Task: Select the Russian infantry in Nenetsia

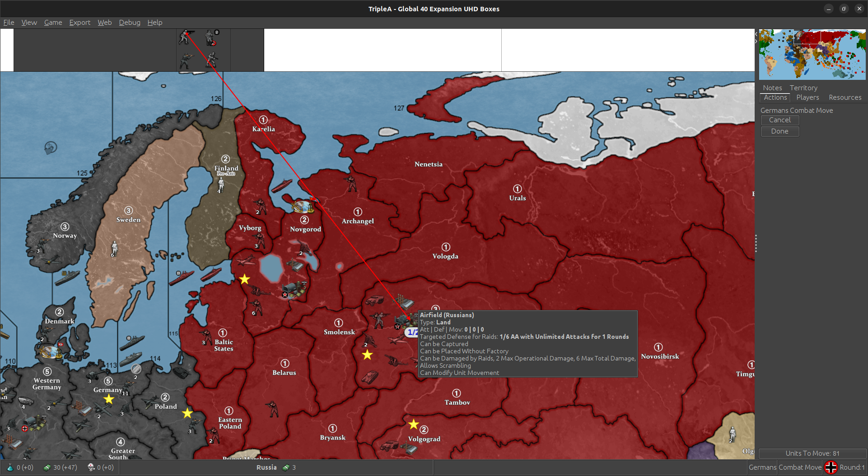Action: click(351, 184)
